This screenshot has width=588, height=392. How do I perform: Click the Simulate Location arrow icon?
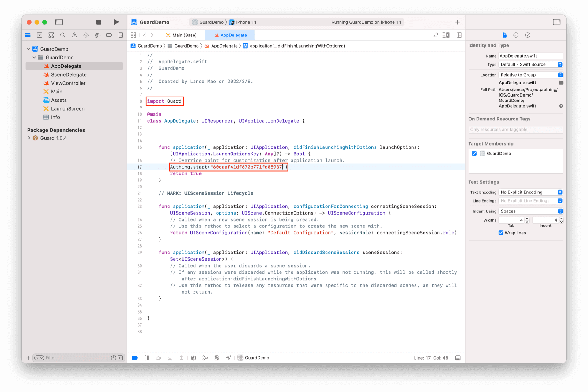pos(228,358)
